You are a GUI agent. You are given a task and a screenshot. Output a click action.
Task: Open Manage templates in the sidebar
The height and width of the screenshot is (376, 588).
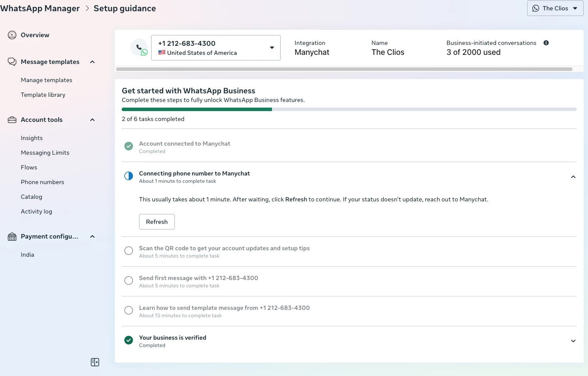[x=47, y=80]
